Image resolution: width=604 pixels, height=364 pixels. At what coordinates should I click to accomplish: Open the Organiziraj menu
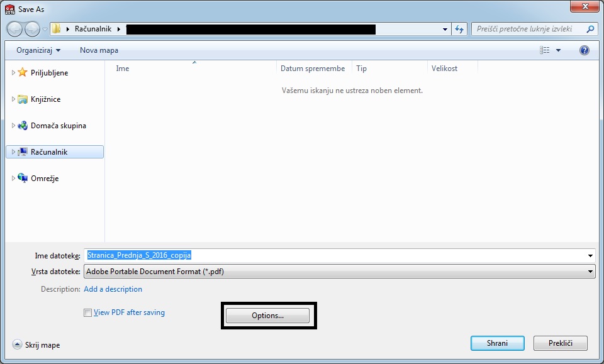(x=39, y=50)
